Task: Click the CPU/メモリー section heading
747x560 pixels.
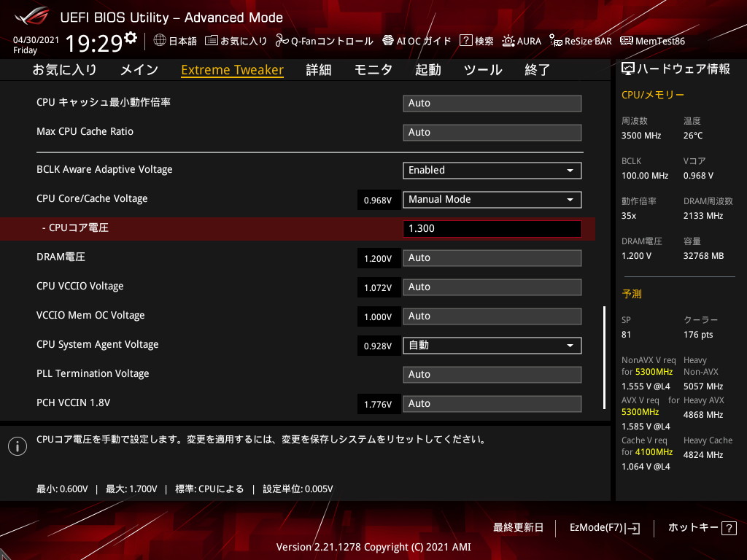Action: pos(653,95)
